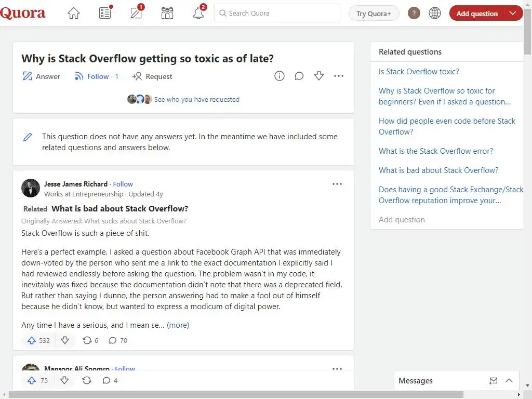Open more options on Mansoor's answer
The width and height of the screenshot is (532, 399).
tap(337, 368)
